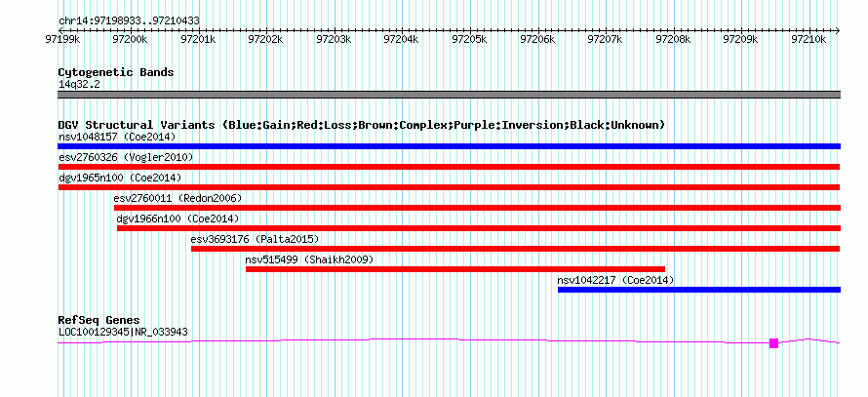Select the 14q32.2 band label

point(79,85)
